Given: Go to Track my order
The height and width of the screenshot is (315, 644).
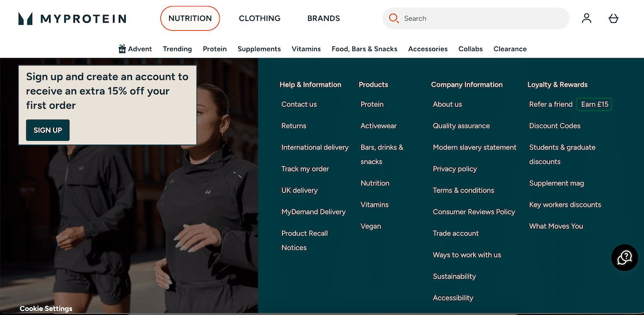Looking at the screenshot, I should point(305,169).
